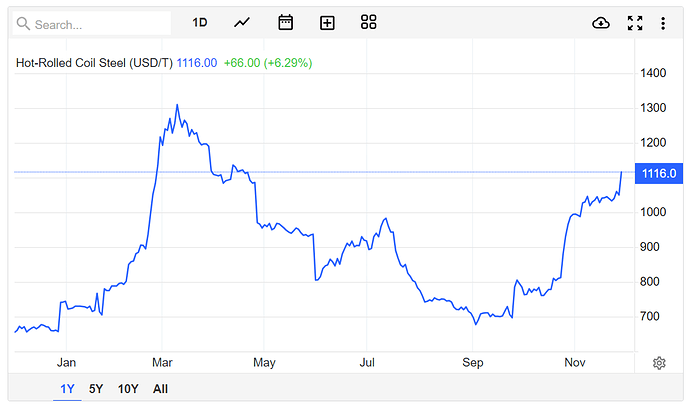
Task: Open the calendar date range picker
Action: pyautogui.click(x=285, y=23)
